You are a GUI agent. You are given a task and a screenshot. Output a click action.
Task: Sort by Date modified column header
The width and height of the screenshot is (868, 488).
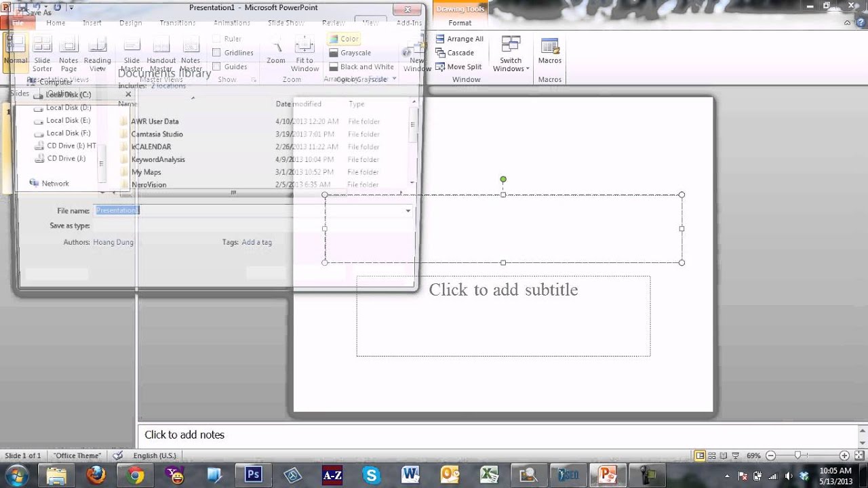click(298, 104)
